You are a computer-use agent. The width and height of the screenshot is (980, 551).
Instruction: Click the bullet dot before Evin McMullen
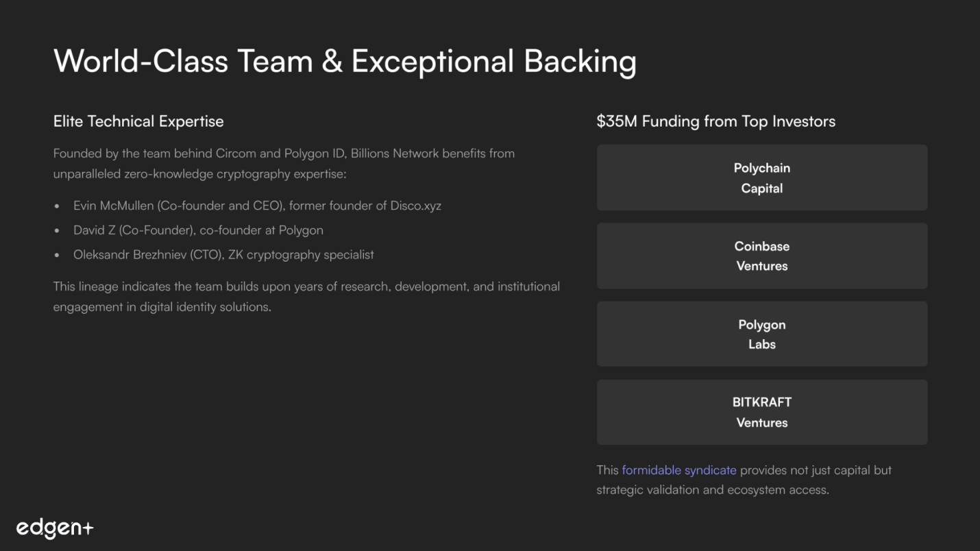pyautogui.click(x=57, y=206)
